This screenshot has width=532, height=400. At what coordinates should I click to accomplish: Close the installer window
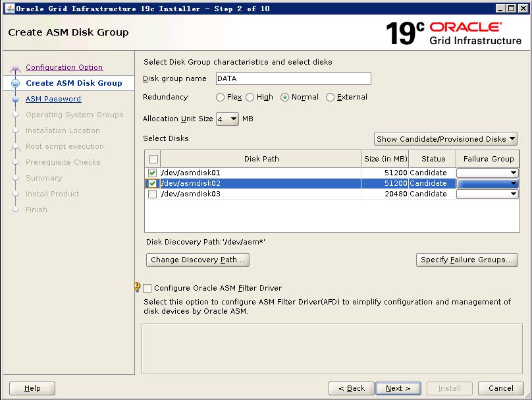tap(523, 9)
